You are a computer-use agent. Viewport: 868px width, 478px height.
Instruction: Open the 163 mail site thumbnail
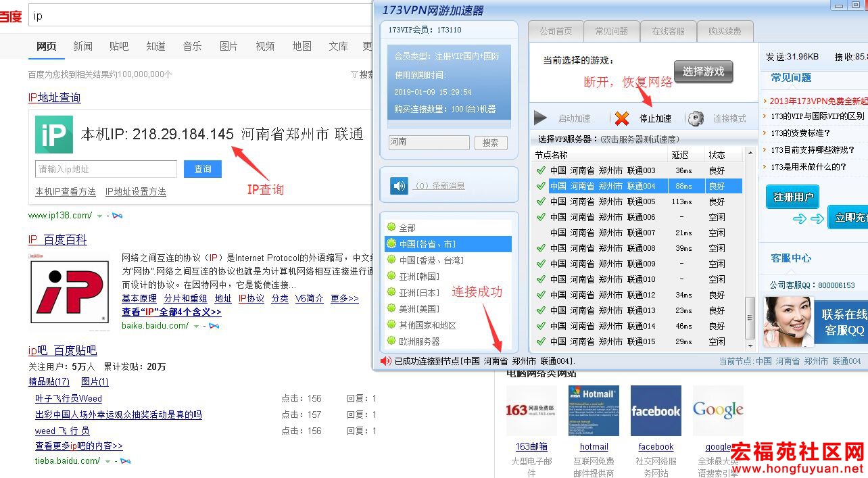531,411
